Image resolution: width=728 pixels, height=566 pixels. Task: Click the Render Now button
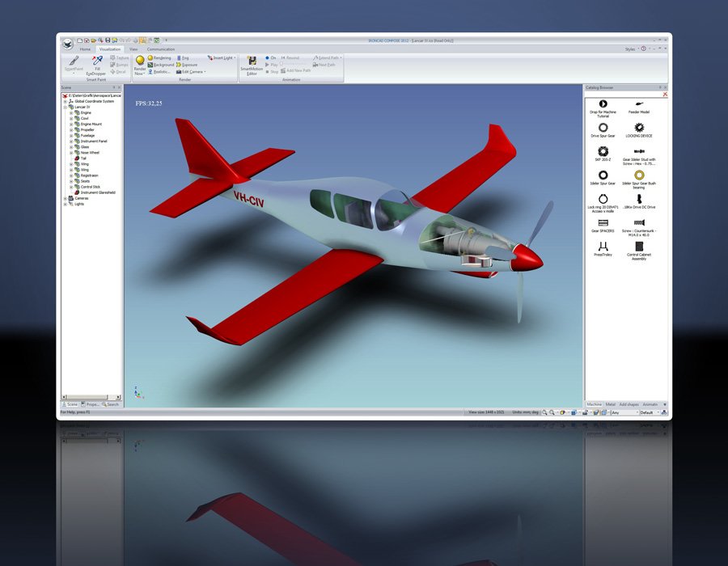point(139,65)
